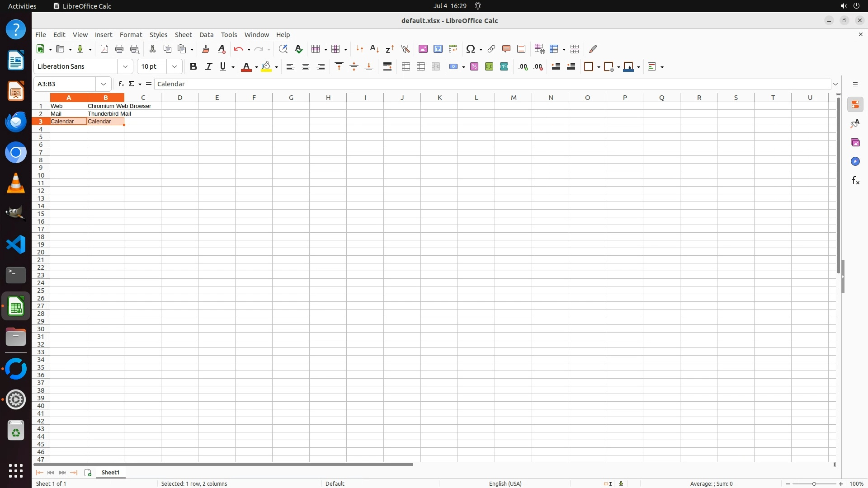
Task: Click the Merge and Center Cells icon
Action: point(406,67)
